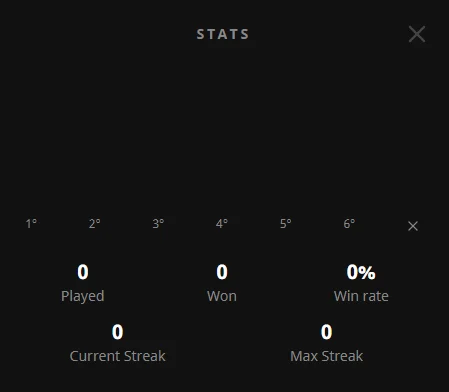Click the Win rate label
The width and height of the screenshot is (449, 392).
[x=361, y=296]
